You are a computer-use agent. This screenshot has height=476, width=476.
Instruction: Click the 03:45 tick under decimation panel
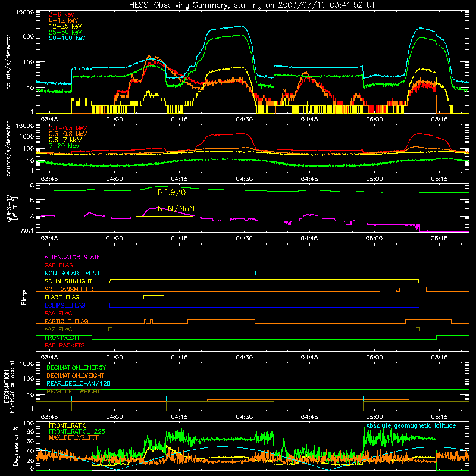(49, 416)
